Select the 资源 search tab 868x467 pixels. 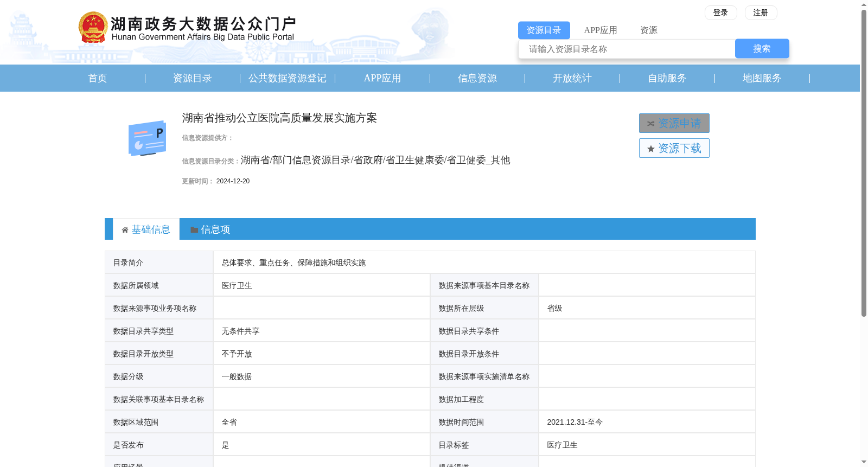tap(648, 30)
